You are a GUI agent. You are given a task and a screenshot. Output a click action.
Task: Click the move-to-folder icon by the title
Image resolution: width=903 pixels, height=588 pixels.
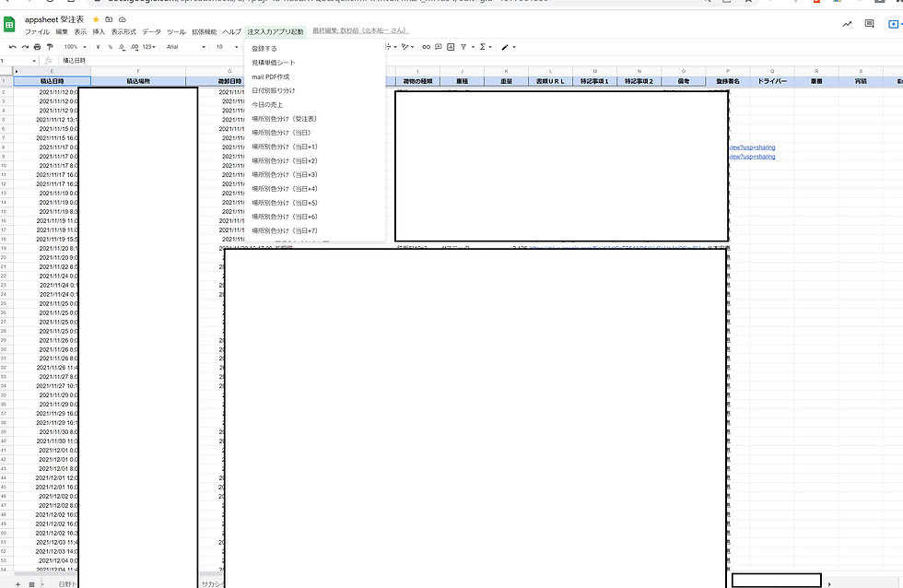click(109, 19)
